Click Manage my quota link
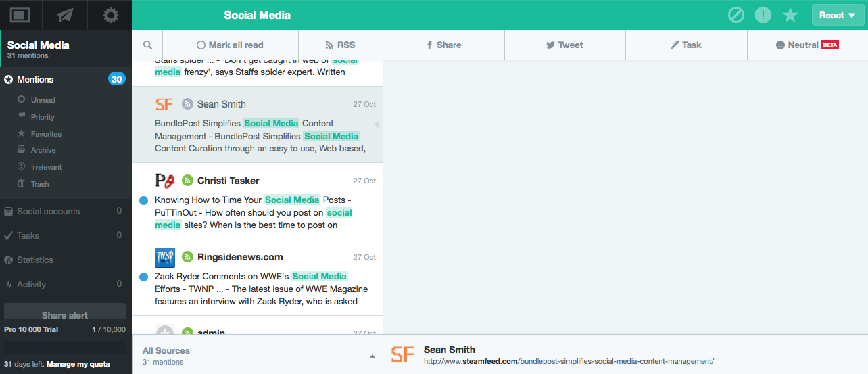This screenshot has width=868, height=374. 78,364
